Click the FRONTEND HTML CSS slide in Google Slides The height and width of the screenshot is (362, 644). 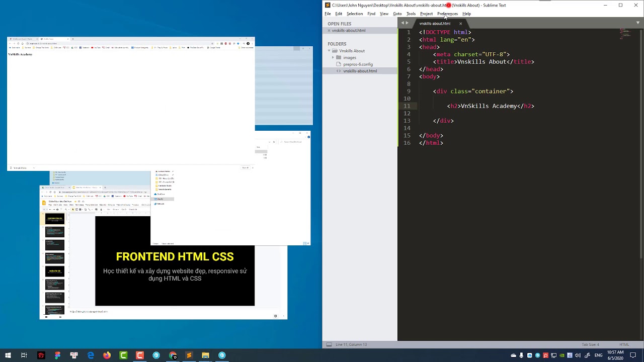tap(175, 261)
